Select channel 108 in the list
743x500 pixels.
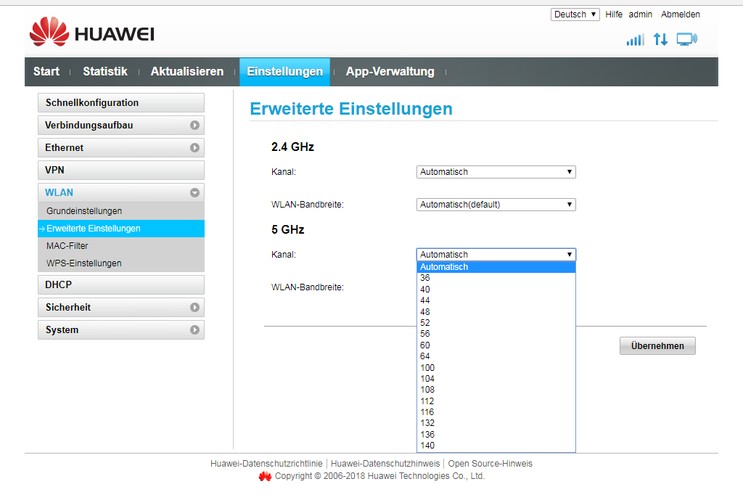pos(496,390)
